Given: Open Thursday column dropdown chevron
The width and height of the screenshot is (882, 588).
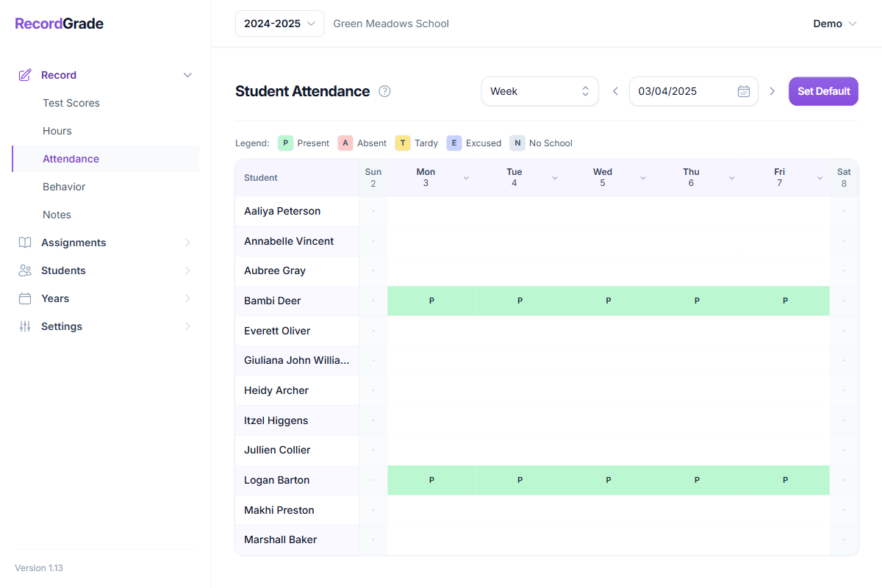Looking at the screenshot, I should pos(732,178).
